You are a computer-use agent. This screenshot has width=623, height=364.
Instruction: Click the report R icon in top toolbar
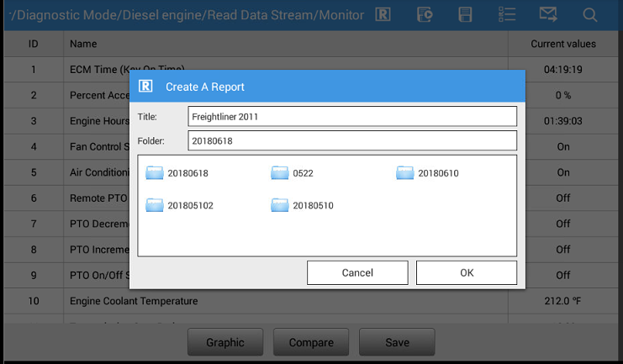pyautogui.click(x=383, y=14)
